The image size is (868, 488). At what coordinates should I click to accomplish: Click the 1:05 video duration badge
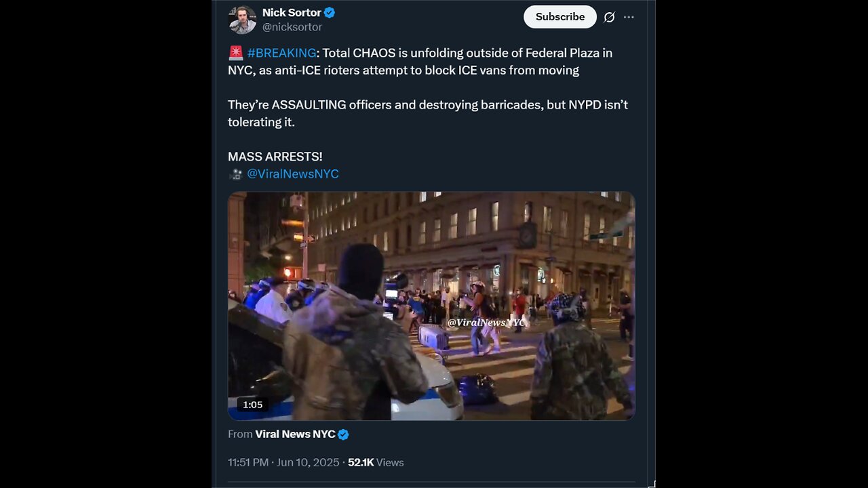pos(252,405)
